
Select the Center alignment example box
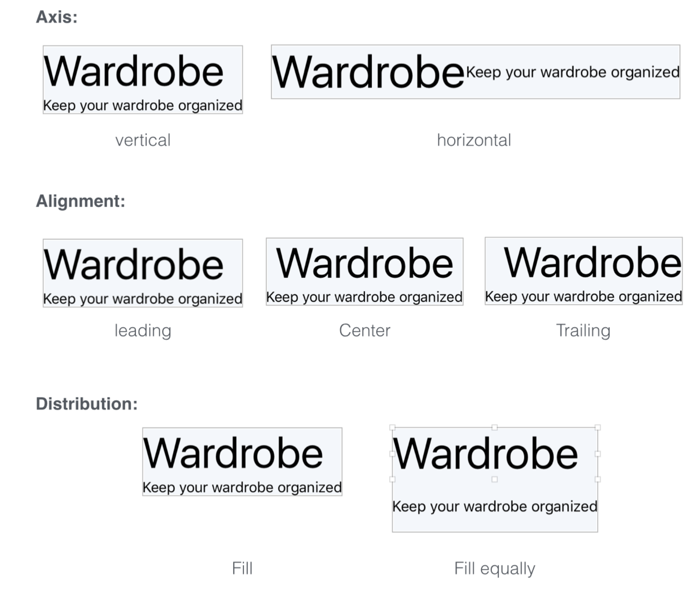364,272
